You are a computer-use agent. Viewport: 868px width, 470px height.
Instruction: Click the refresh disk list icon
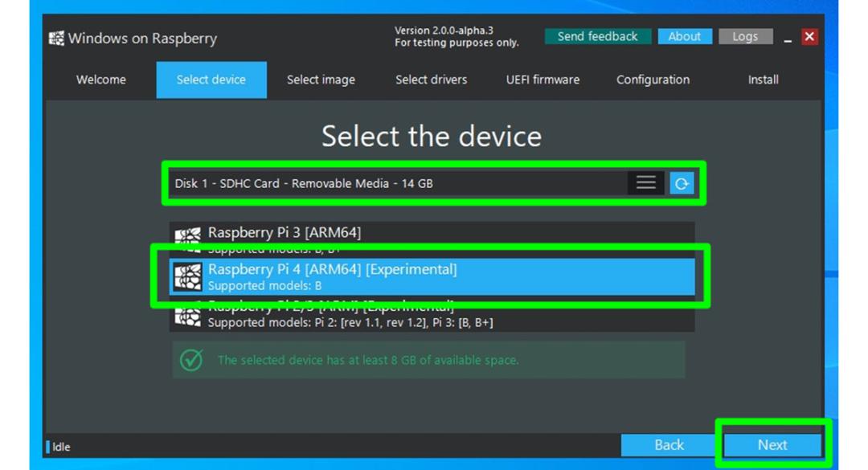pyautogui.click(x=682, y=183)
